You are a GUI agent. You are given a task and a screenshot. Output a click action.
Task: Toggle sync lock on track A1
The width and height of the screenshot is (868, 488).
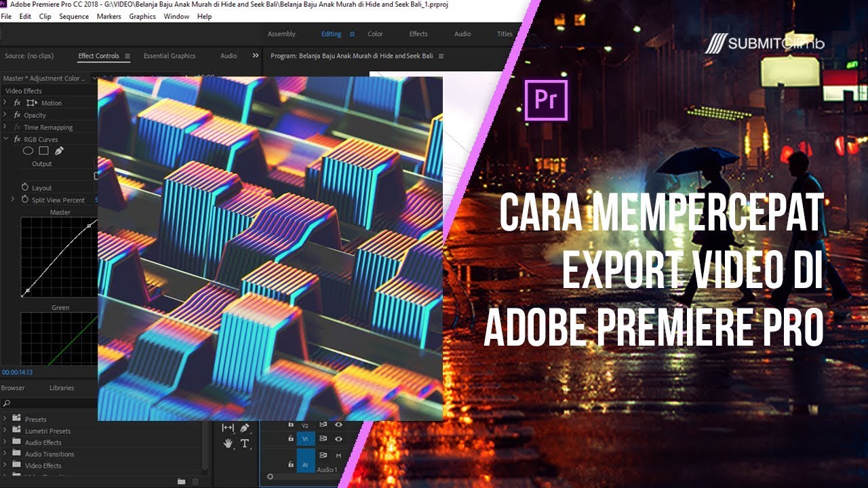pos(323,455)
